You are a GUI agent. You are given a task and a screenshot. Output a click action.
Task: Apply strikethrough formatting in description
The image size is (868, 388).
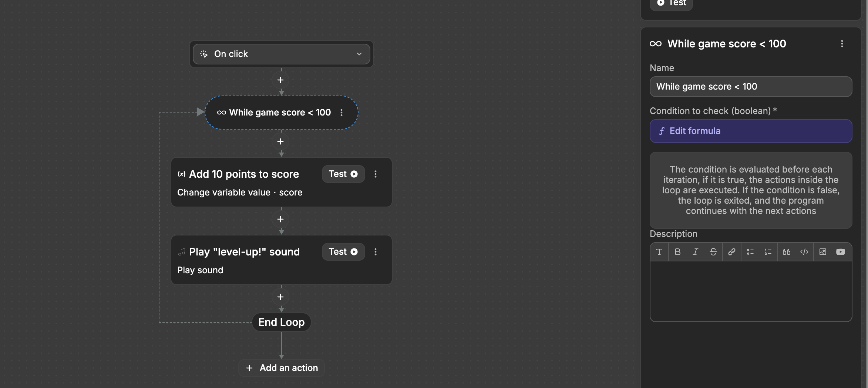tap(713, 252)
